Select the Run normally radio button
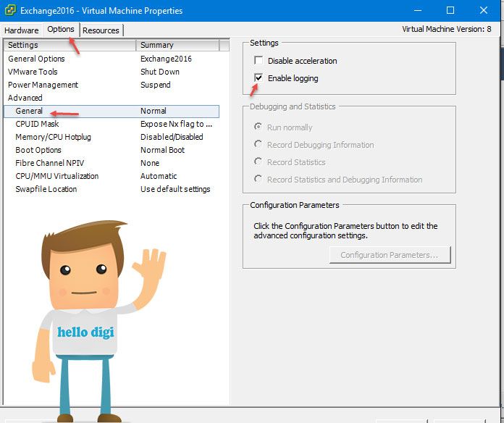 [258, 127]
